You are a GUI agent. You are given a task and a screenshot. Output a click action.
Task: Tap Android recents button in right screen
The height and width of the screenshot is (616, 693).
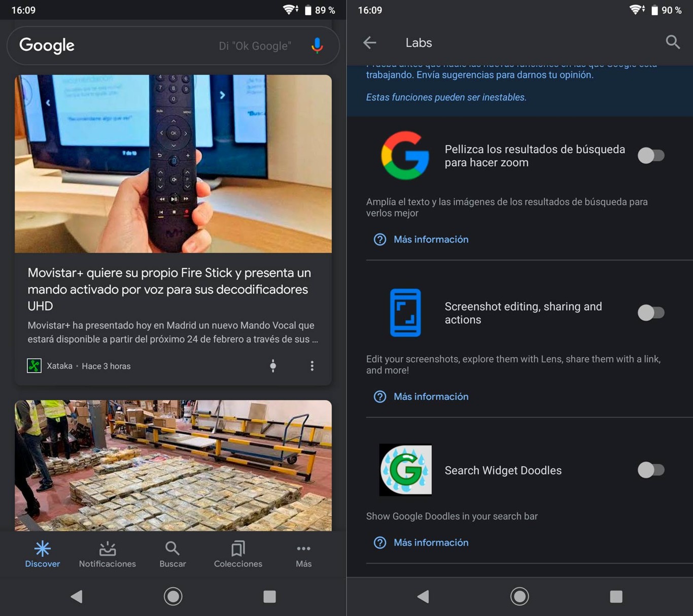tap(616, 596)
